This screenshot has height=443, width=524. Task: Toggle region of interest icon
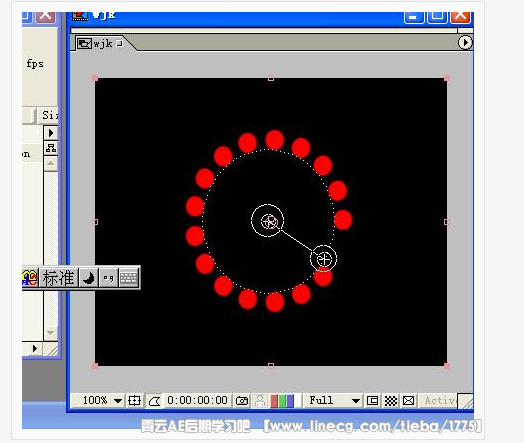372,401
